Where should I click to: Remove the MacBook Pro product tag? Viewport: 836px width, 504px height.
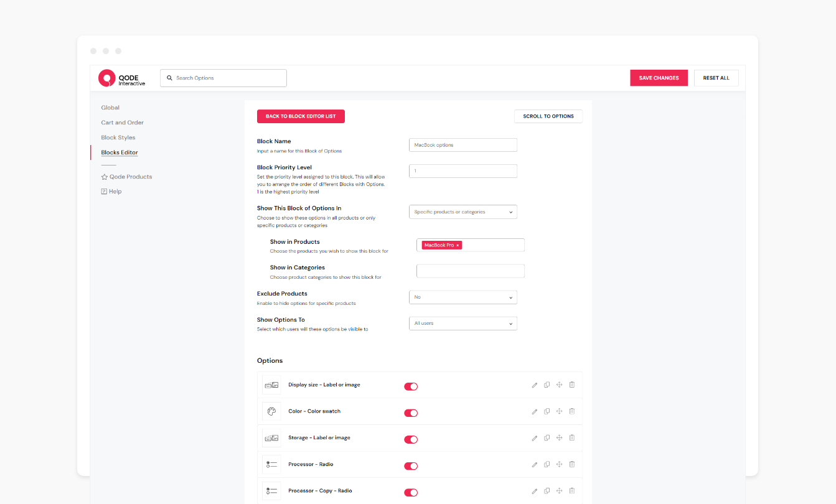click(458, 246)
